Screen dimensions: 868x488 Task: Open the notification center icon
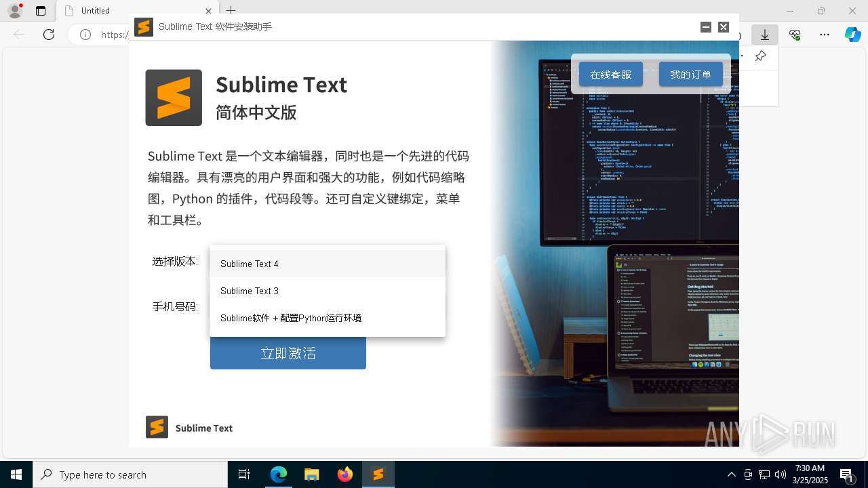(847, 474)
